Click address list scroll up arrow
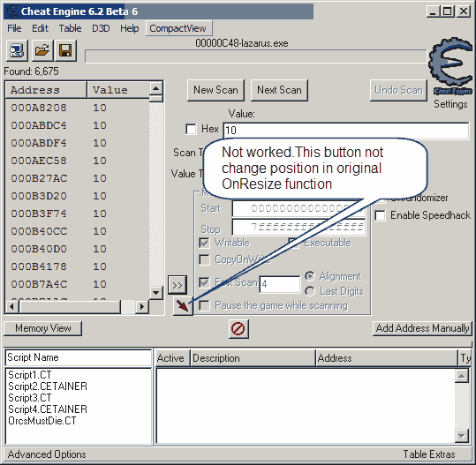Screen dimensions: 476x465 (x=156, y=88)
